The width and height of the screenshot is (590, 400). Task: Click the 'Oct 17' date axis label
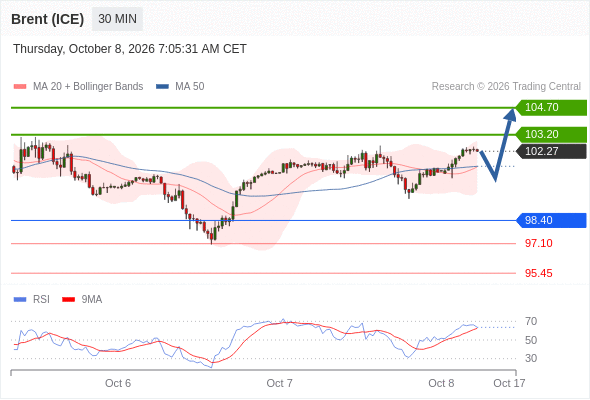point(509,383)
